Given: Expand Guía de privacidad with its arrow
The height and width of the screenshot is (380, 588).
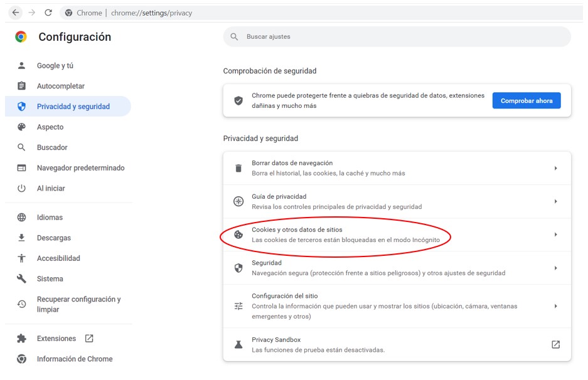Looking at the screenshot, I should (555, 201).
